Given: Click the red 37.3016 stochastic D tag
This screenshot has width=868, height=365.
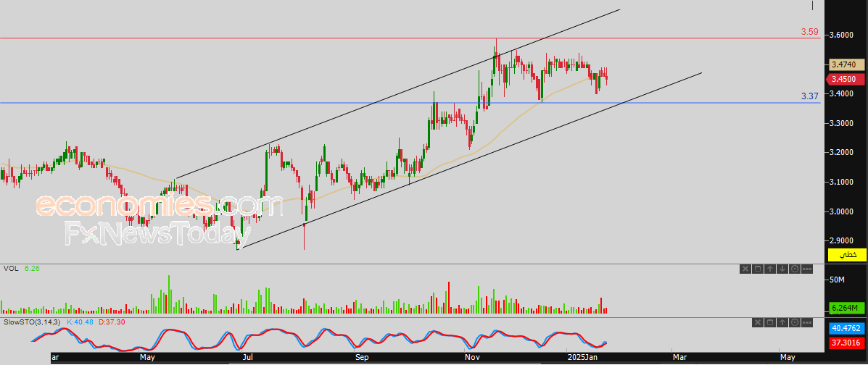Looking at the screenshot, I should click(x=847, y=343).
